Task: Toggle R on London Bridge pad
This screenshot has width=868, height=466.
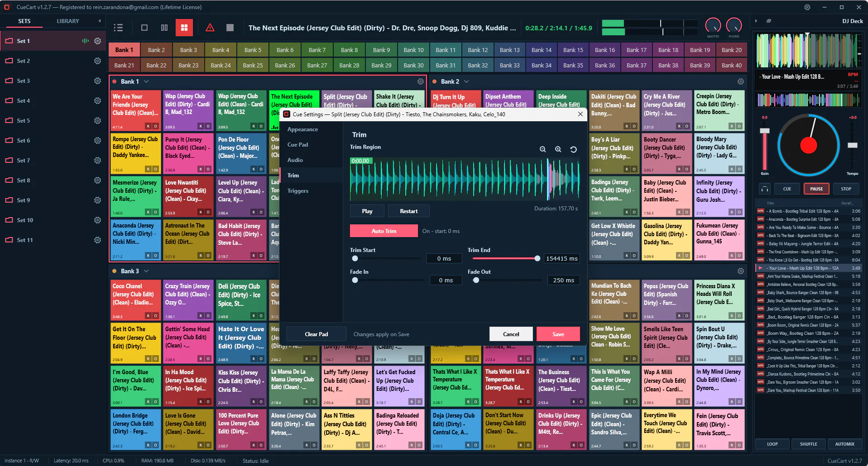Action: [x=148, y=445]
